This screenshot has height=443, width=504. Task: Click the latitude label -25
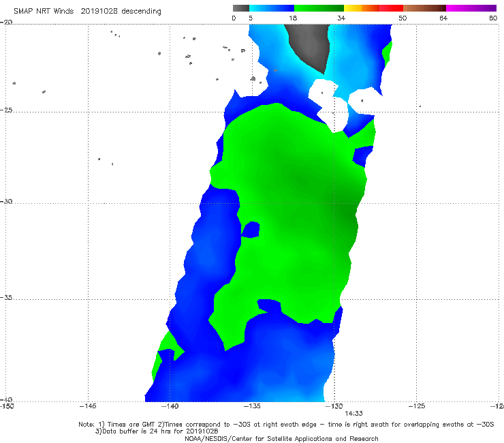pos(6,110)
